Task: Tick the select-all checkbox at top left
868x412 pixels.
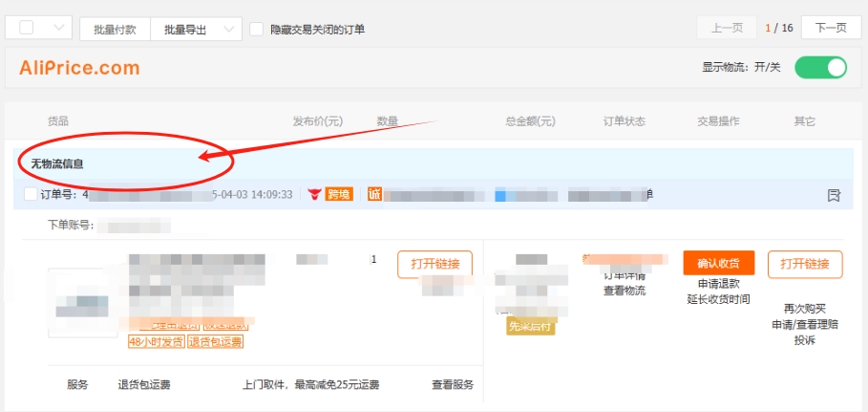Action: pos(26,28)
